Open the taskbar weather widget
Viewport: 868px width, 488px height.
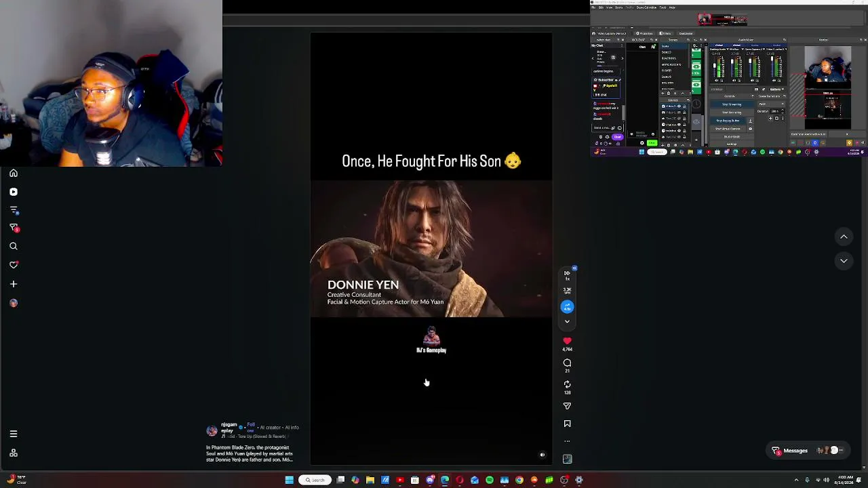[16, 479]
